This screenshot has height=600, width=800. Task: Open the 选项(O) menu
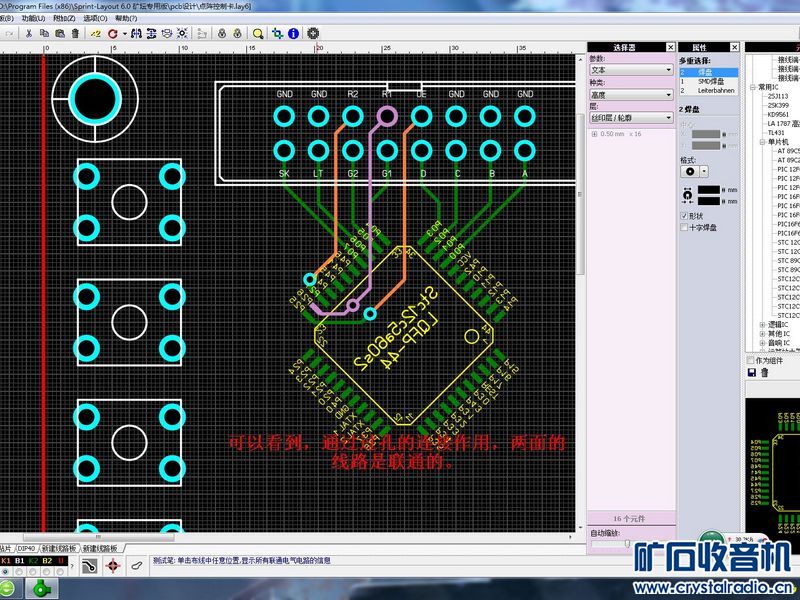coord(96,18)
